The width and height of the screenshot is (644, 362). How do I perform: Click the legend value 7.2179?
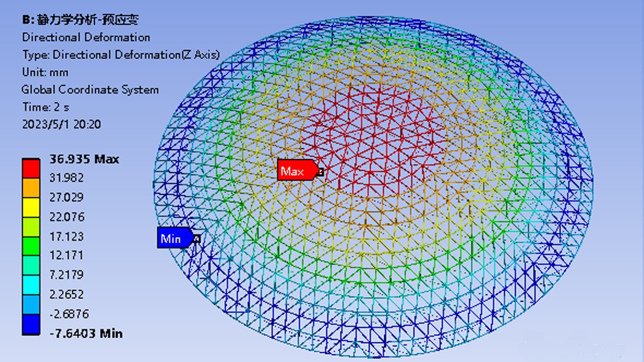click(x=67, y=274)
